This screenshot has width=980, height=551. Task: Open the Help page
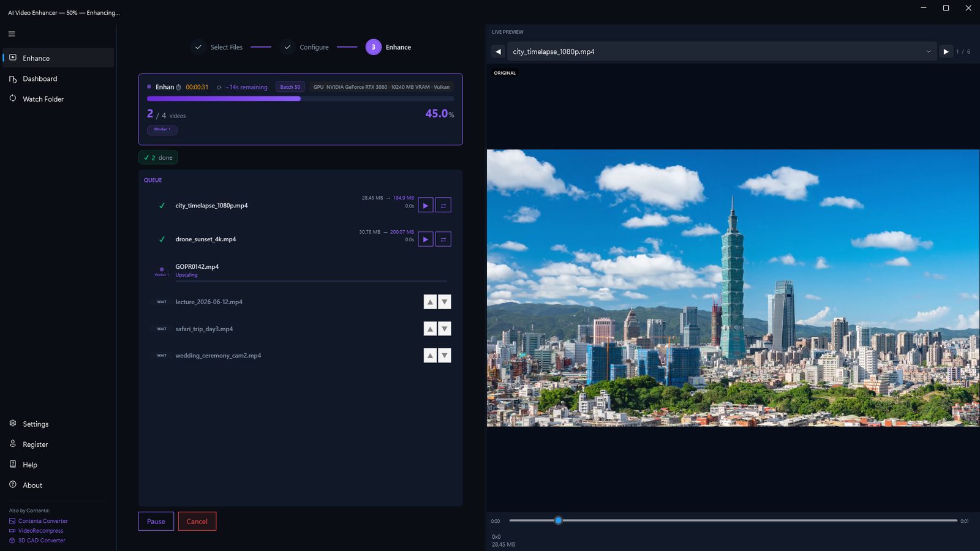pyautogui.click(x=58, y=465)
